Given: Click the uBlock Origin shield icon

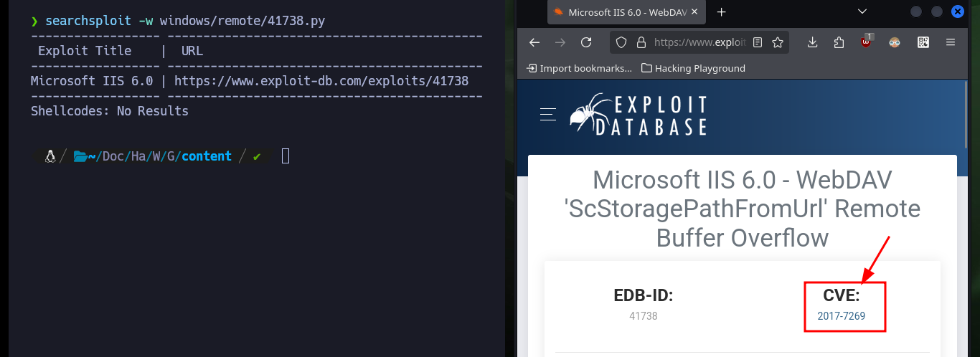Looking at the screenshot, I should click(867, 42).
